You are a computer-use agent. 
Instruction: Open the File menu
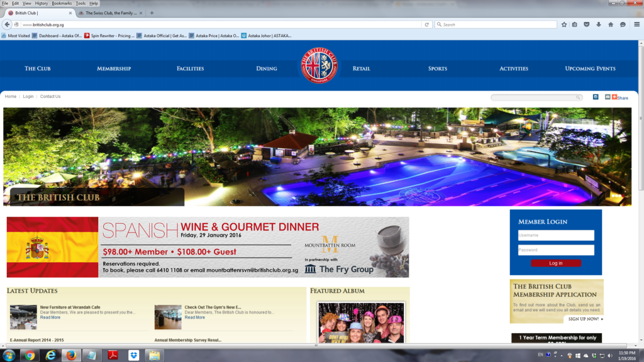point(5,3)
